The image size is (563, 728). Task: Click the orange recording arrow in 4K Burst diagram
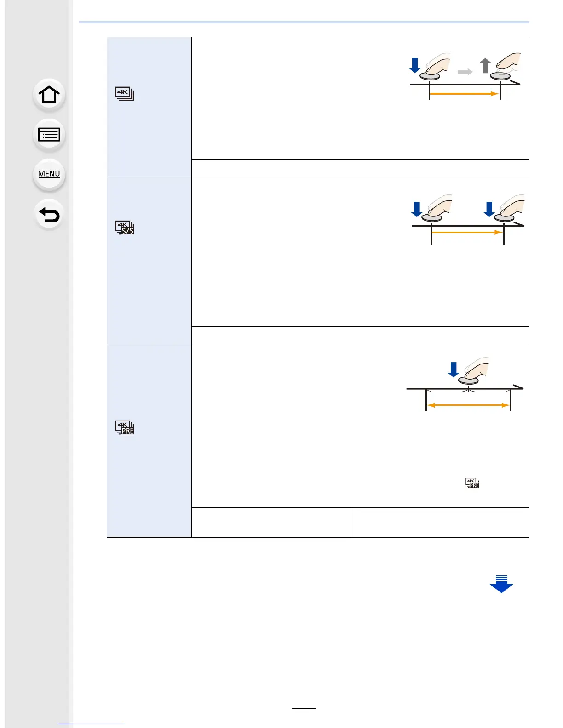[x=464, y=94]
